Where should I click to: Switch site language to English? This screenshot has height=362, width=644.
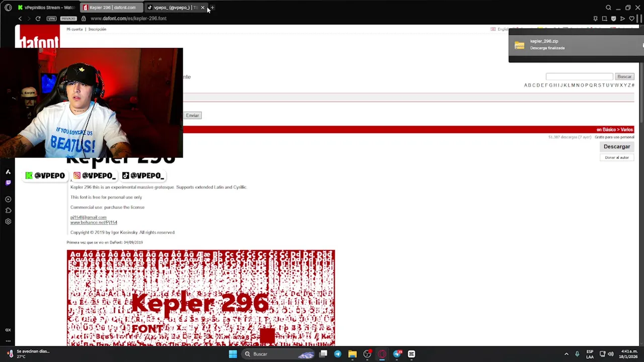pos(500,29)
